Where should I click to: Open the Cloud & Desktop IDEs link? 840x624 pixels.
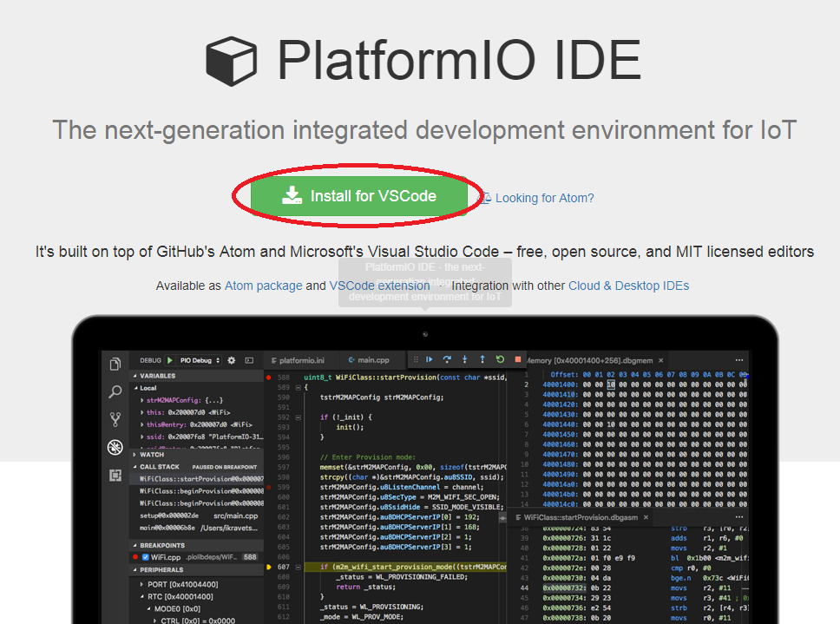[628, 286]
